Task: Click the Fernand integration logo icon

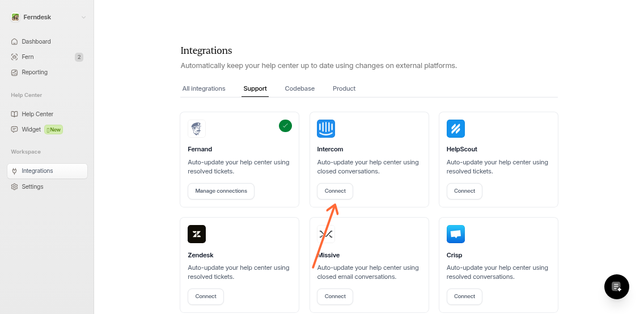Action: 197,129
